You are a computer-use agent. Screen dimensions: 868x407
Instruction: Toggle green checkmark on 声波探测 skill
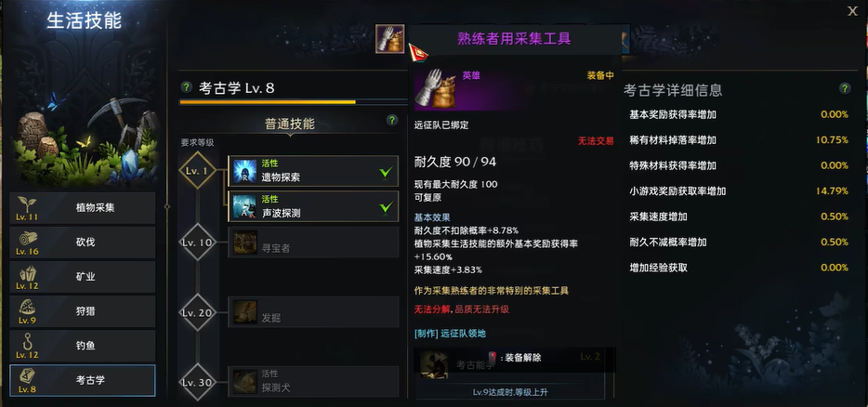point(386,207)
